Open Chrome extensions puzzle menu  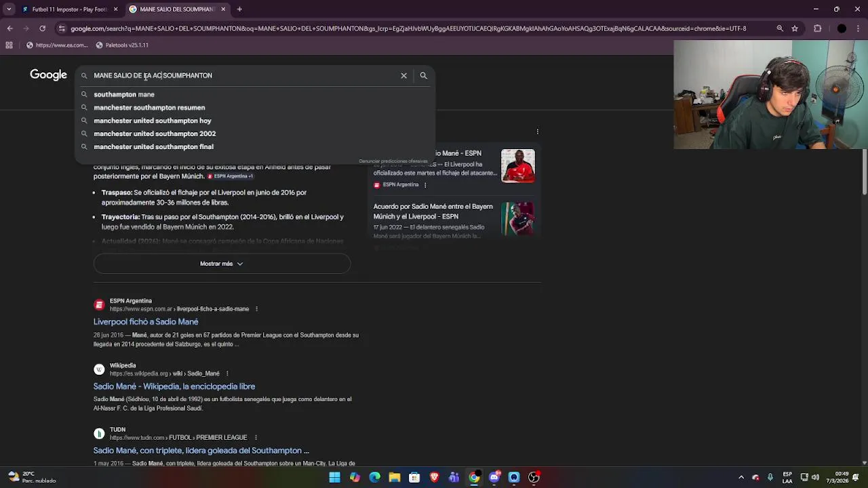click(817, 28)
